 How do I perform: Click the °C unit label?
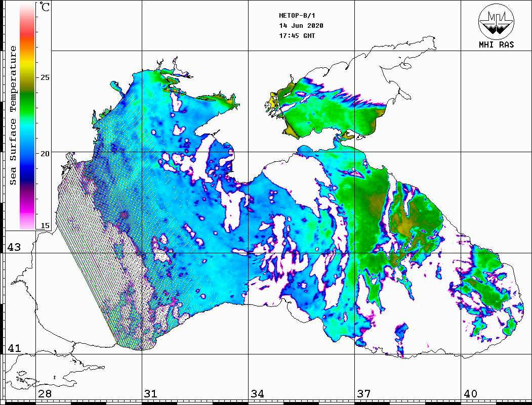coord(45,7)
